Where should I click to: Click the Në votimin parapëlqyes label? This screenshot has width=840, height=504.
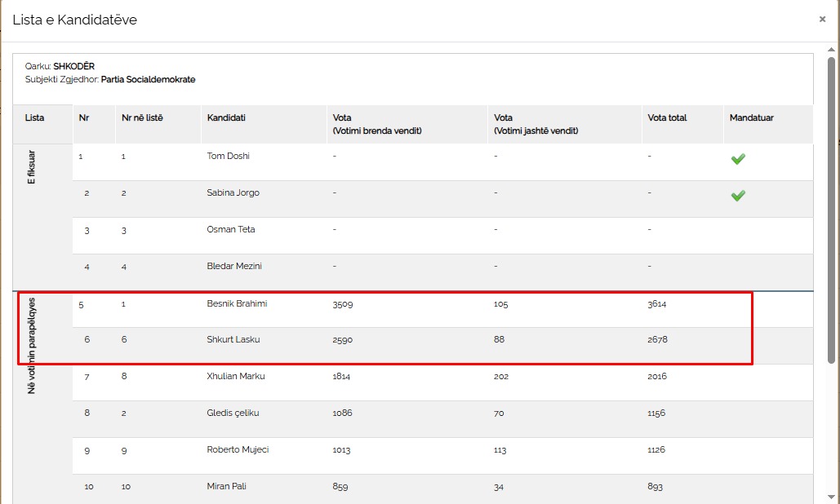(33, 346)
